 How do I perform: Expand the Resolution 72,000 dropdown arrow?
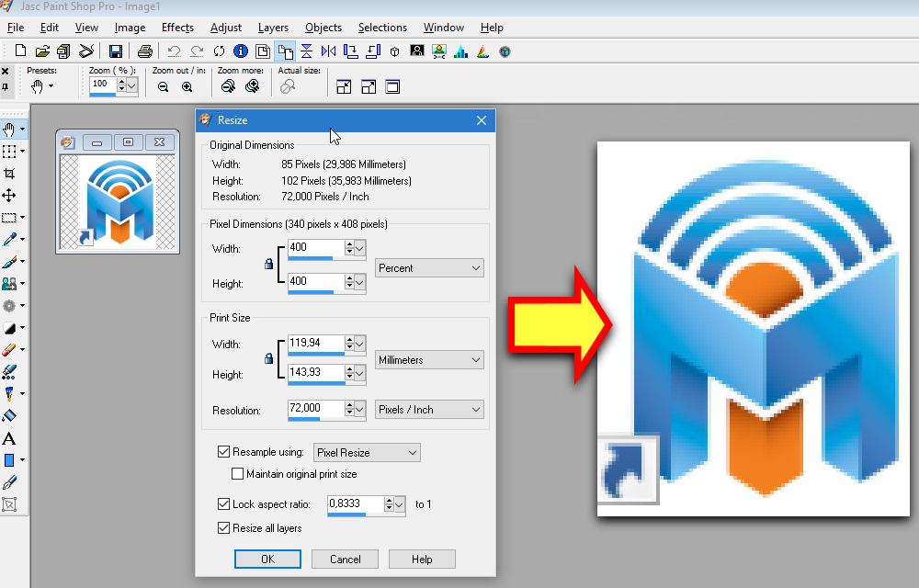click(360, 410)
